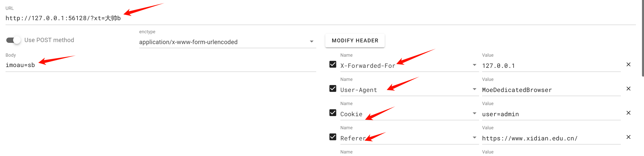
Task: Open the User-Agent header name dropdown
Action: pos(474,89)
